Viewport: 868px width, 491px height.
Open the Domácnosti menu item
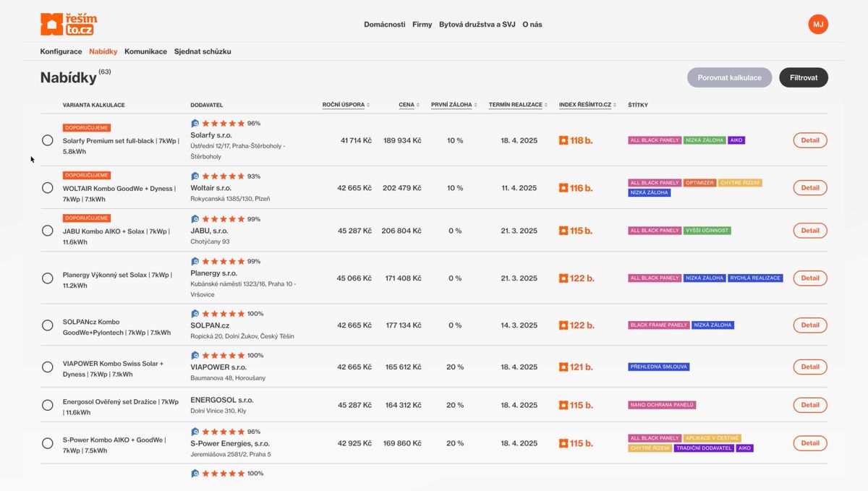pyautogui.click(x=384, y=25)
